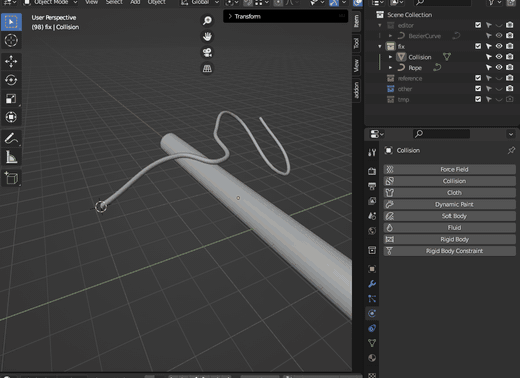Open the Properties editor type dropdown
Image resolution: width=520 pixels, height=378 pixels.
pos(377,134)
